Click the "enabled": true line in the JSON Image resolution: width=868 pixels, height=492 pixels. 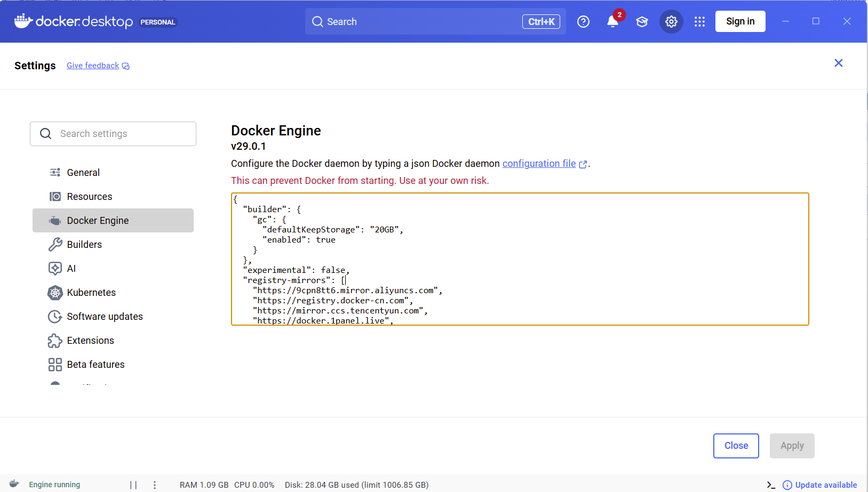click(299, 240)
